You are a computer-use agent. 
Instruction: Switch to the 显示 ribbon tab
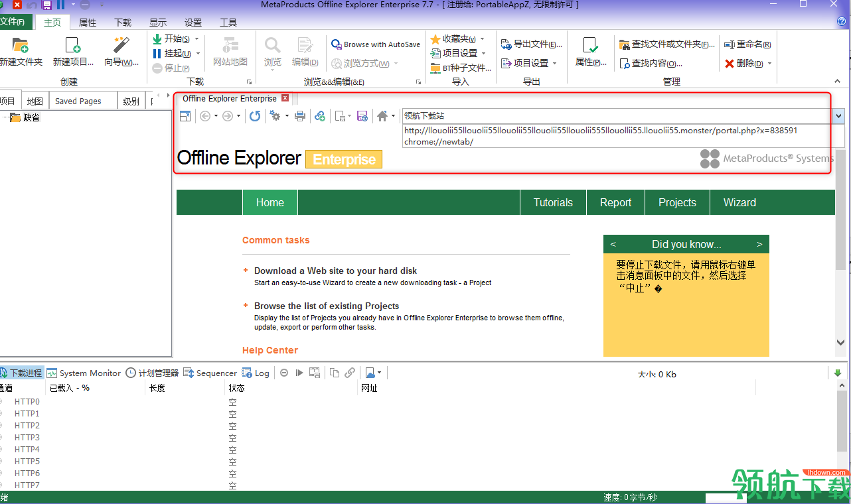pyautogui.click(x=158, y=23)
